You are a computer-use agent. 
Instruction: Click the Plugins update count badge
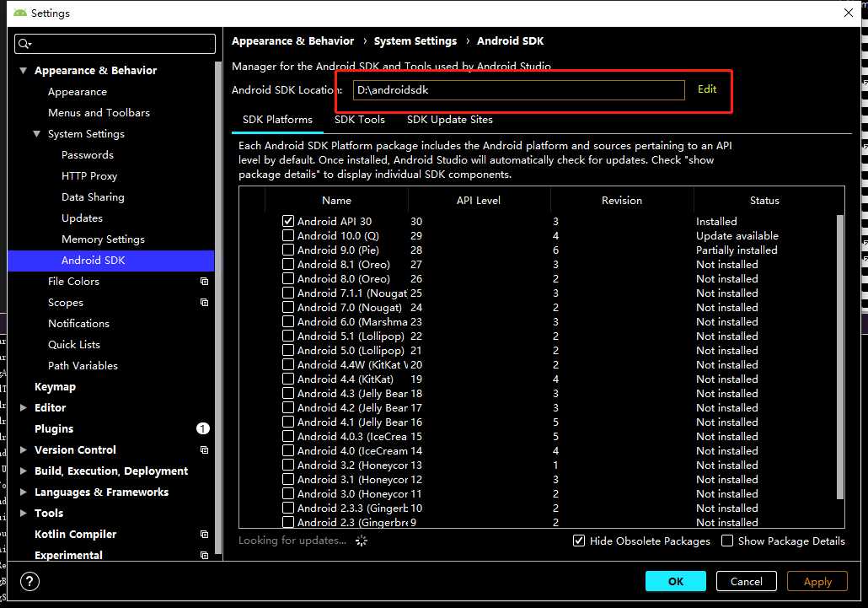tap(202, 428)
